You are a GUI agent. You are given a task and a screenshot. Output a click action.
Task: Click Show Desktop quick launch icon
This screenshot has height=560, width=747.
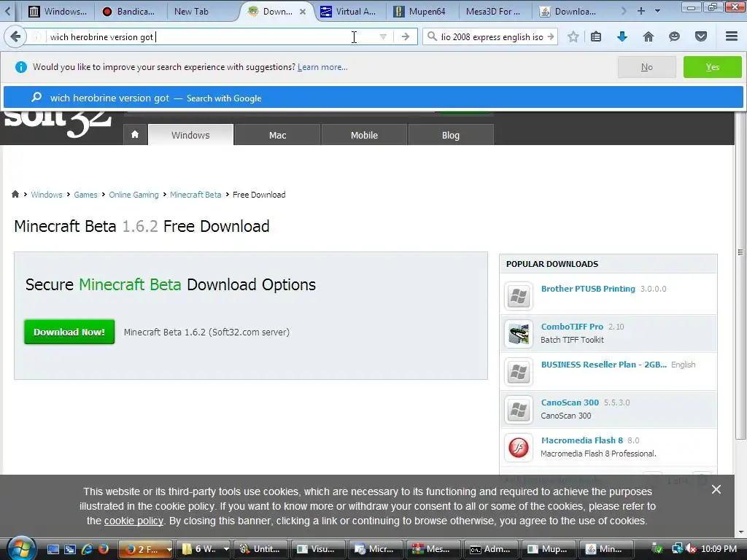pyautogui.click(x=53, y=549)
